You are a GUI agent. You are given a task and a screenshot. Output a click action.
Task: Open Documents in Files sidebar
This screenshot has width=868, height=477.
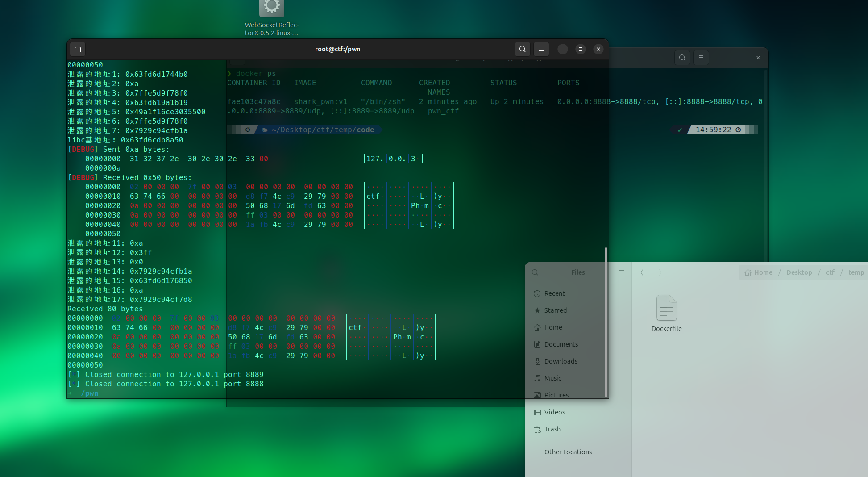pos(578,344)
